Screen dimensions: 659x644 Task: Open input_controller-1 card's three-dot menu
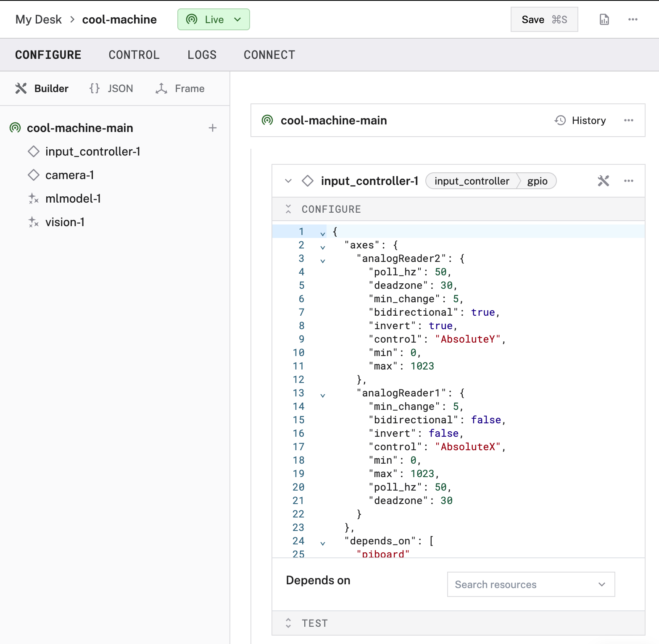coord(628,181)
